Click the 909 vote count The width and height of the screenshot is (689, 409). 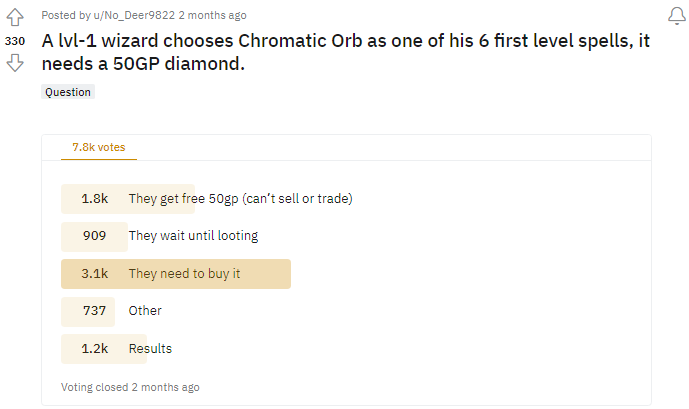[95, 236]
